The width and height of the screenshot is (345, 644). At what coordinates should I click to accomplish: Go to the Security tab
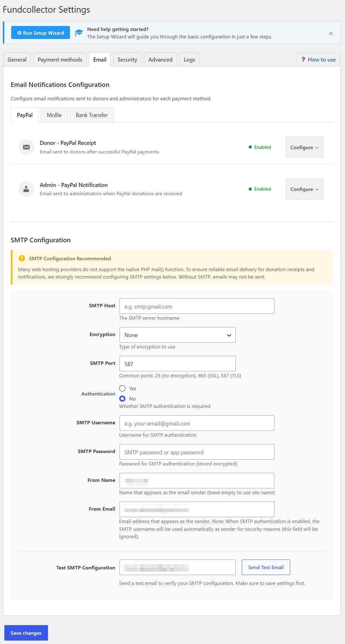tap(127, 59)
